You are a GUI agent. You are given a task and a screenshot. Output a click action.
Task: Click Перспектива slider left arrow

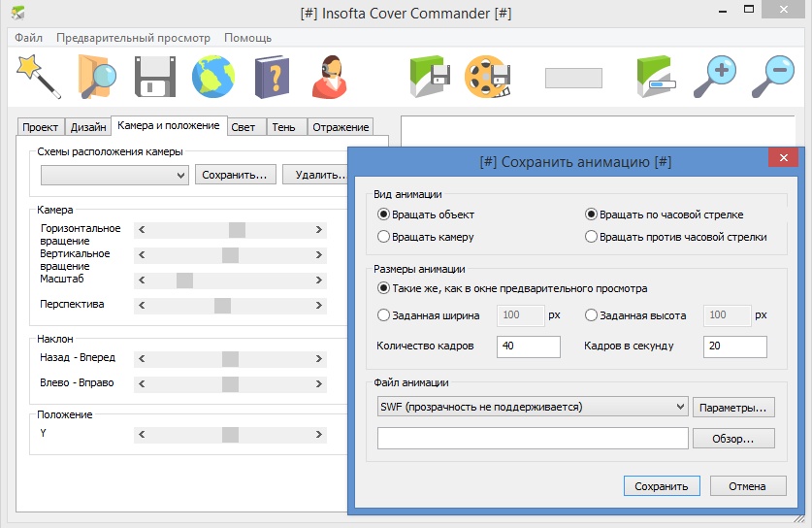142,306
